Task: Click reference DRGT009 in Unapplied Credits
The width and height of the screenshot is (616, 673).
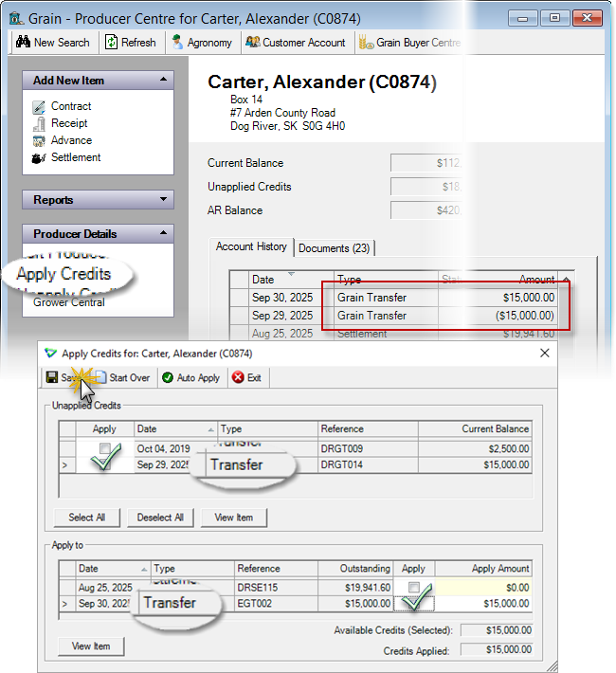Action: click(x=342, y=448)
